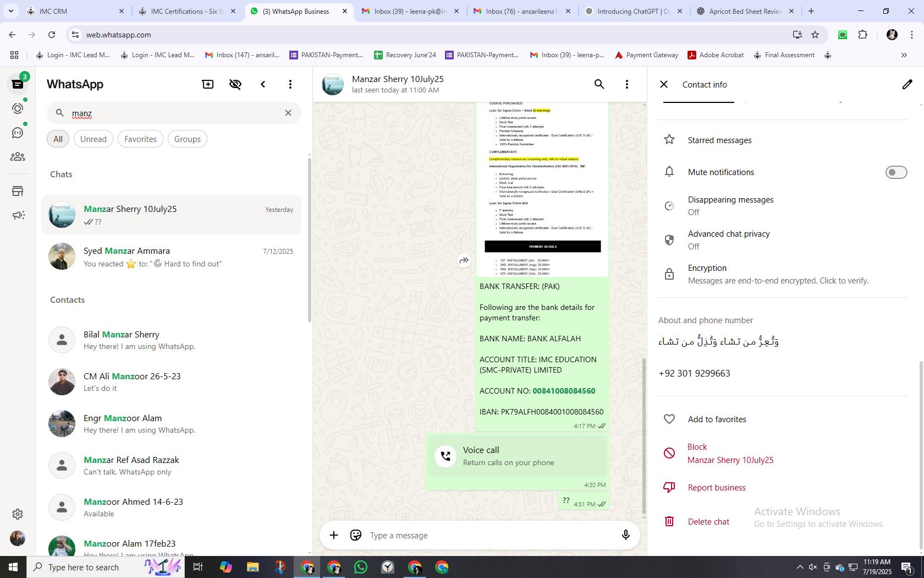Viewport: 924px width, 578px height.
Task: Click the Type a message field
Action: (490, 535)
